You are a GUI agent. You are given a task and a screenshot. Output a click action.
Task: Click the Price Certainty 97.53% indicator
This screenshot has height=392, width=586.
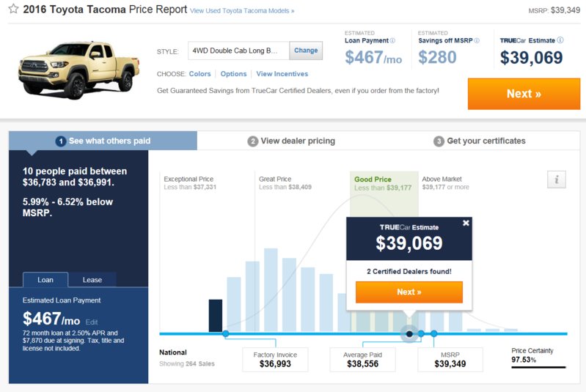point(538,358)
